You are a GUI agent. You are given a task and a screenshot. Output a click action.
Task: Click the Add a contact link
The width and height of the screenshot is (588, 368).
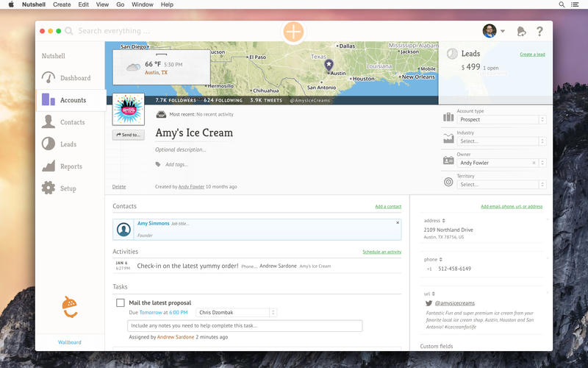[x=388, y=207]
